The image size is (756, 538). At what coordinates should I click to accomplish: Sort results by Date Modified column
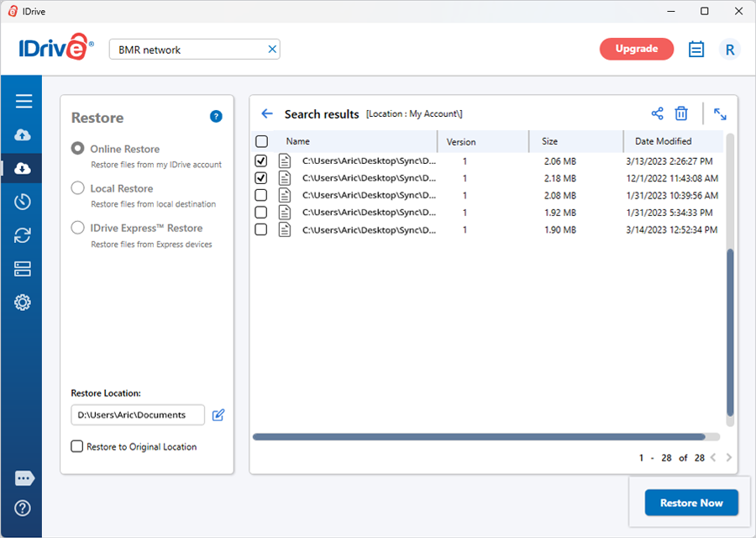(664, 141)
